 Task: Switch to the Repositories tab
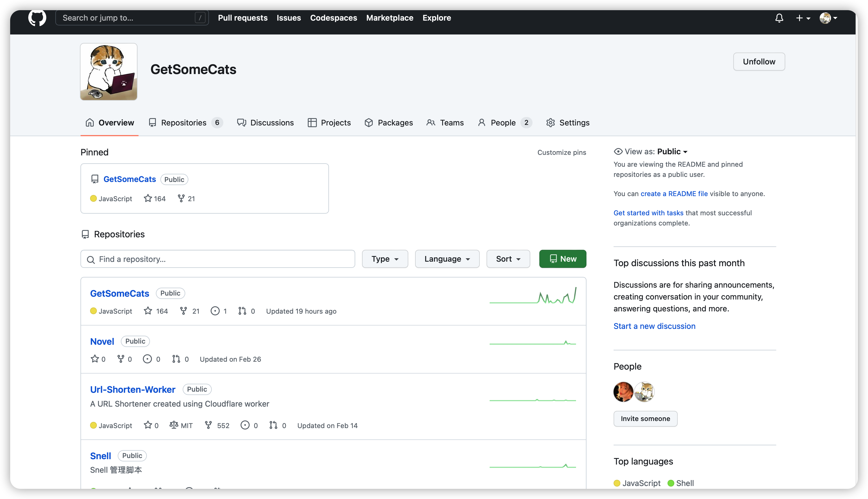[x=186, y=123]
